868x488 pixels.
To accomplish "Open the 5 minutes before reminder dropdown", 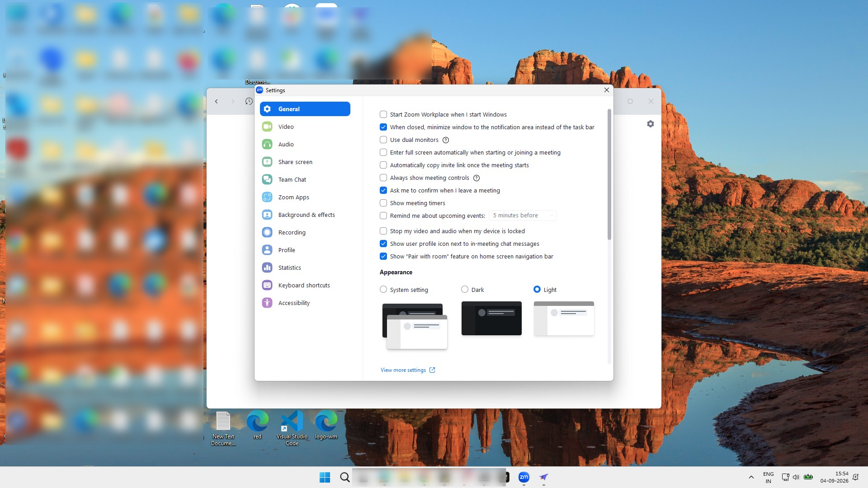I will click(523, 216).
